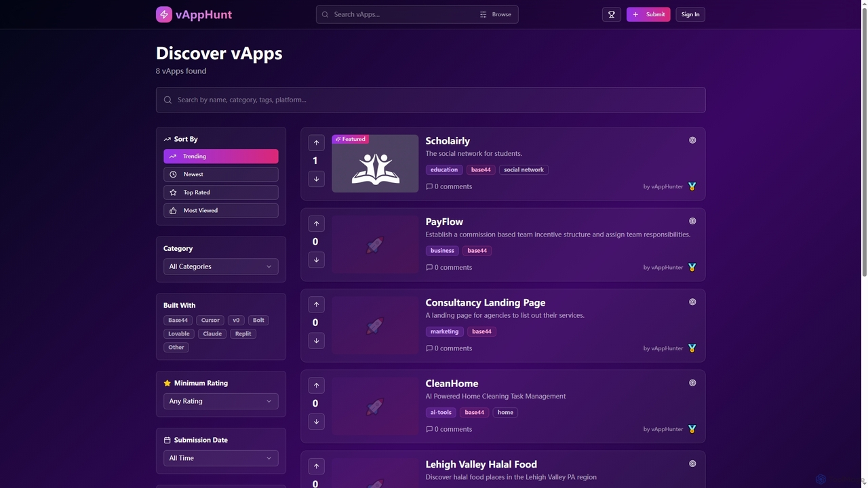Upvote Lehigh Valley Halal Food
Viewport: 868px width, 488px height.
coord(316,466)
